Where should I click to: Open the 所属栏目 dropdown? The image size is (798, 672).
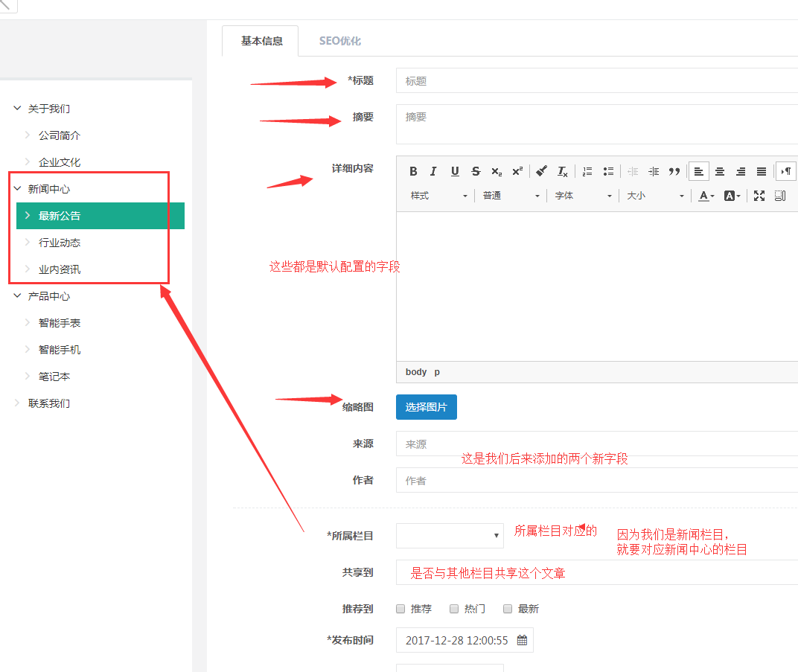point(450,535)
